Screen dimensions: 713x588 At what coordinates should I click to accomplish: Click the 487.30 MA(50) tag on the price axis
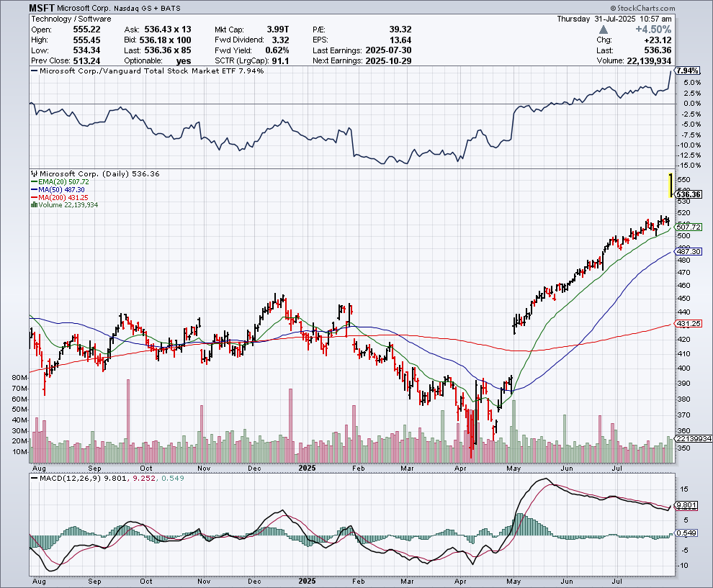(689, 251)
